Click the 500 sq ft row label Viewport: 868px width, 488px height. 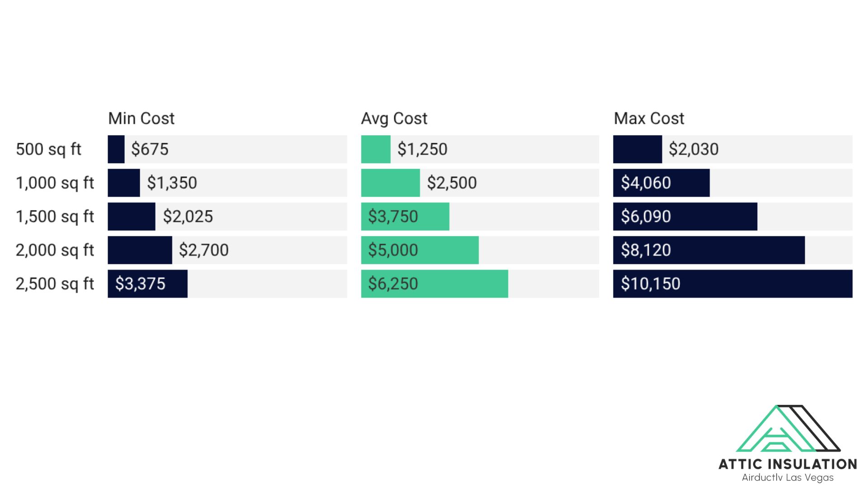click(48, 149)
